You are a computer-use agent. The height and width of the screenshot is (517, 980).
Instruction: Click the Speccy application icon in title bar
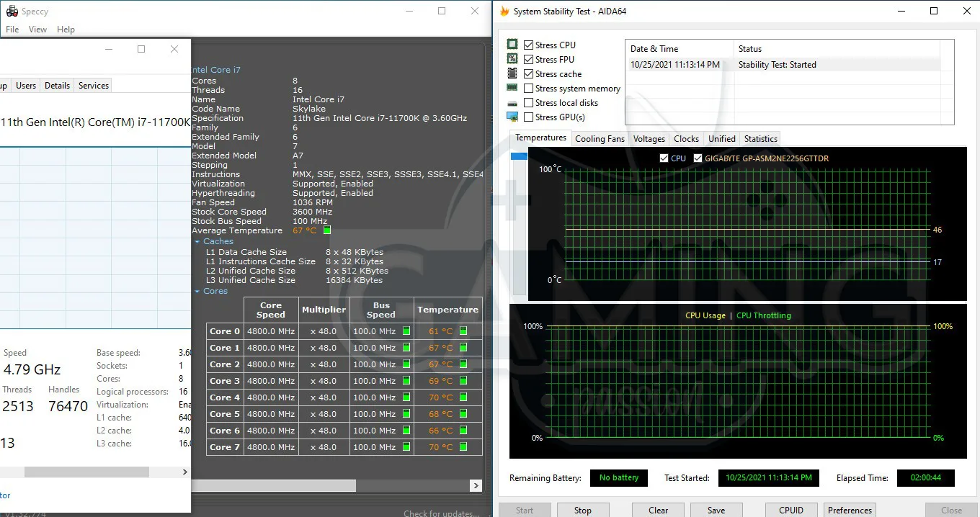coord(12,12)
